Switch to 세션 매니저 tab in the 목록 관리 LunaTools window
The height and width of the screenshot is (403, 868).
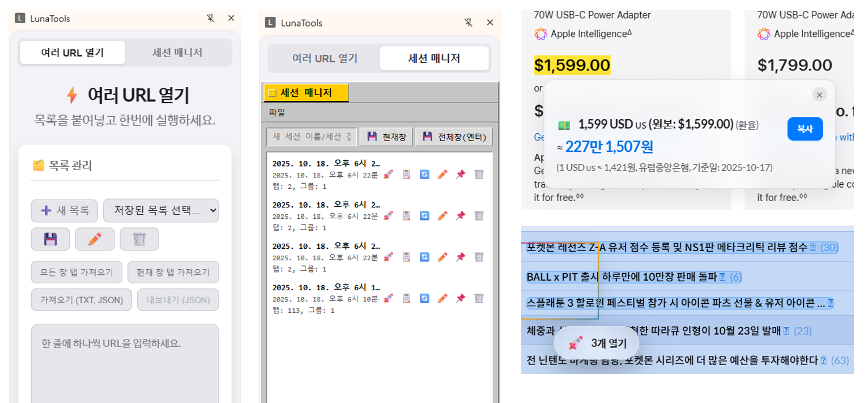tap(177, 53)
